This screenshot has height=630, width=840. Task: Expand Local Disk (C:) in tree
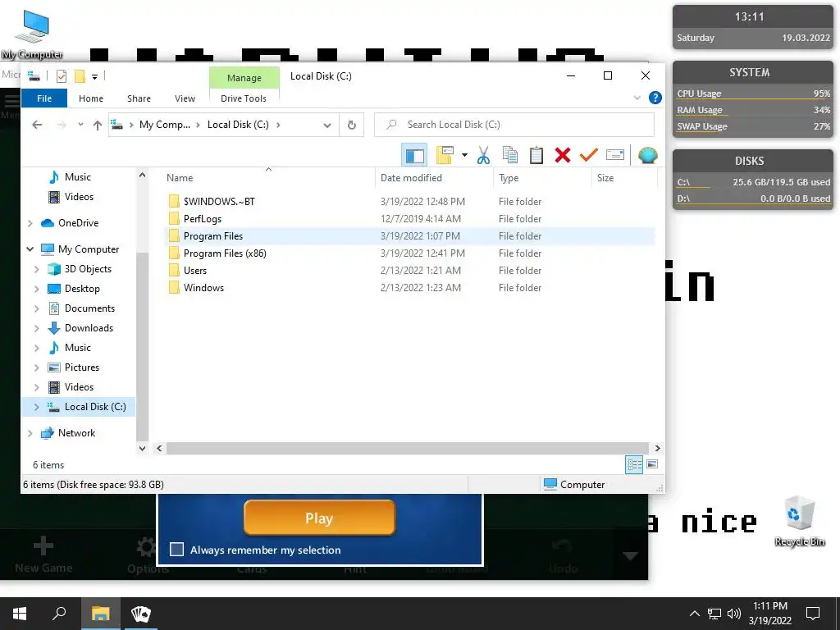point(36,407)
